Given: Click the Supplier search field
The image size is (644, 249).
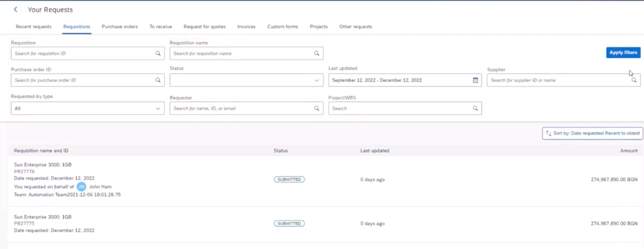Looking at the screenshot, I should (x=564, y=80).
